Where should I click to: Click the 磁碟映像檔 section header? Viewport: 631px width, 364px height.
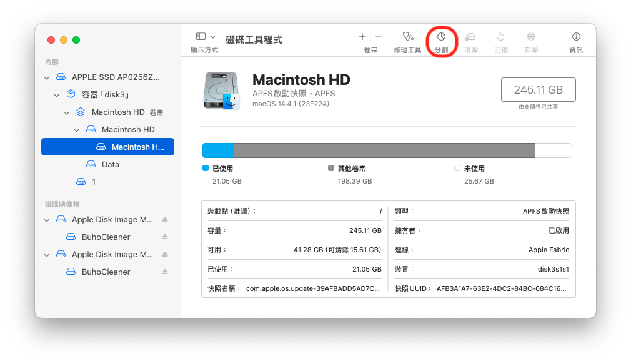62,204
